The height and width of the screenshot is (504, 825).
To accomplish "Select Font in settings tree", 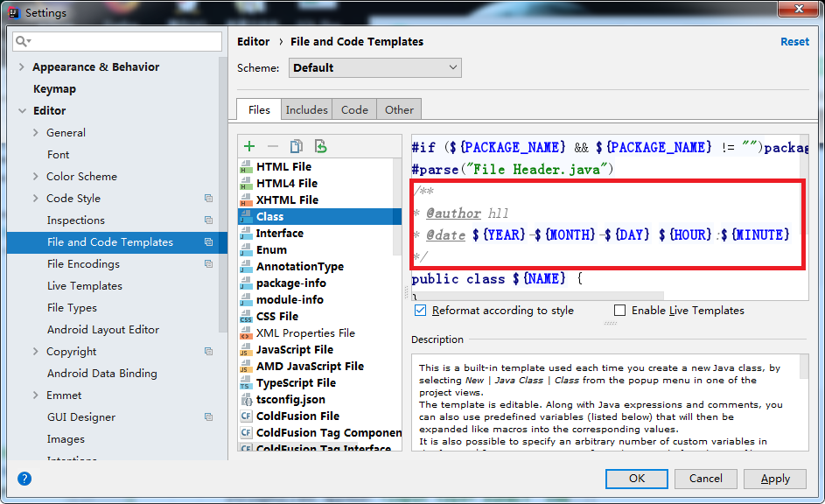I will 58,155.
